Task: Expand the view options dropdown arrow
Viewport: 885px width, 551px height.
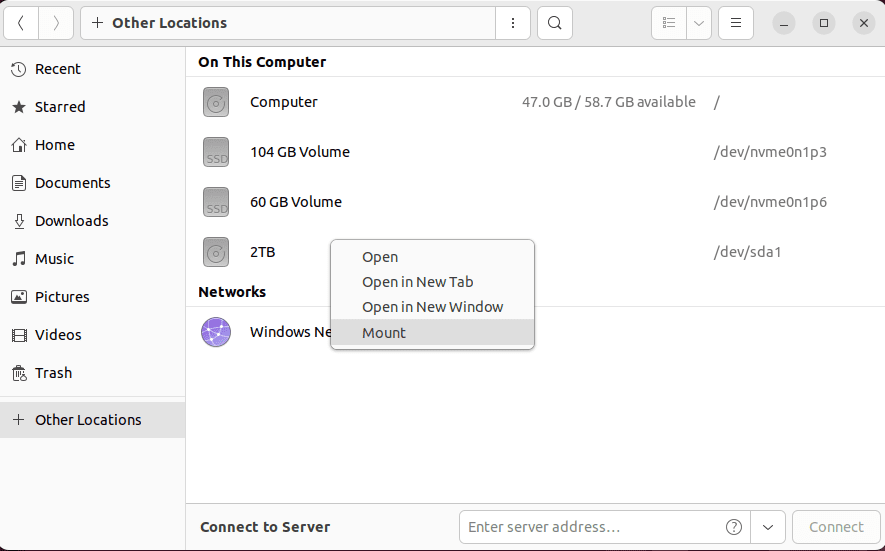Action: [x=698, y=23]
